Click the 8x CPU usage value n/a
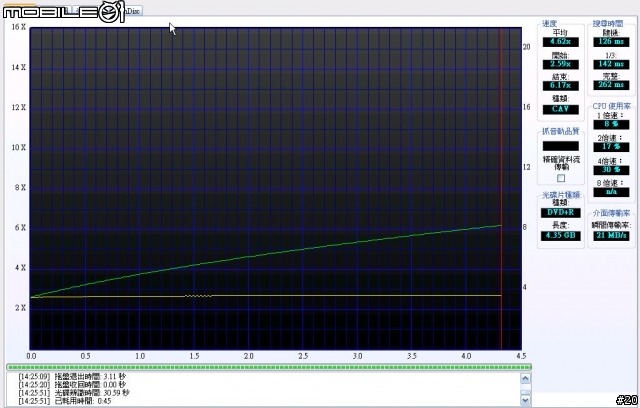The width and height of the screenshot is (640, 408). click(611, 192)
